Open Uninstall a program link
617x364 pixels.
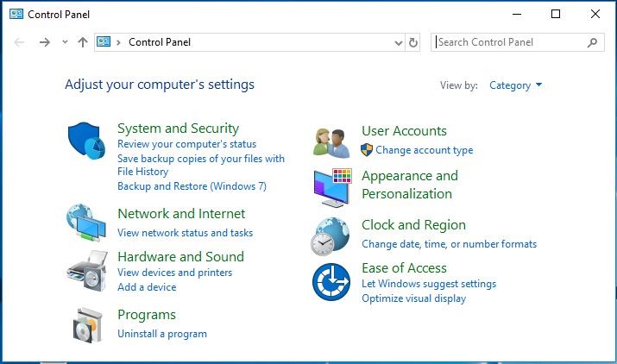tap(161, 334)
